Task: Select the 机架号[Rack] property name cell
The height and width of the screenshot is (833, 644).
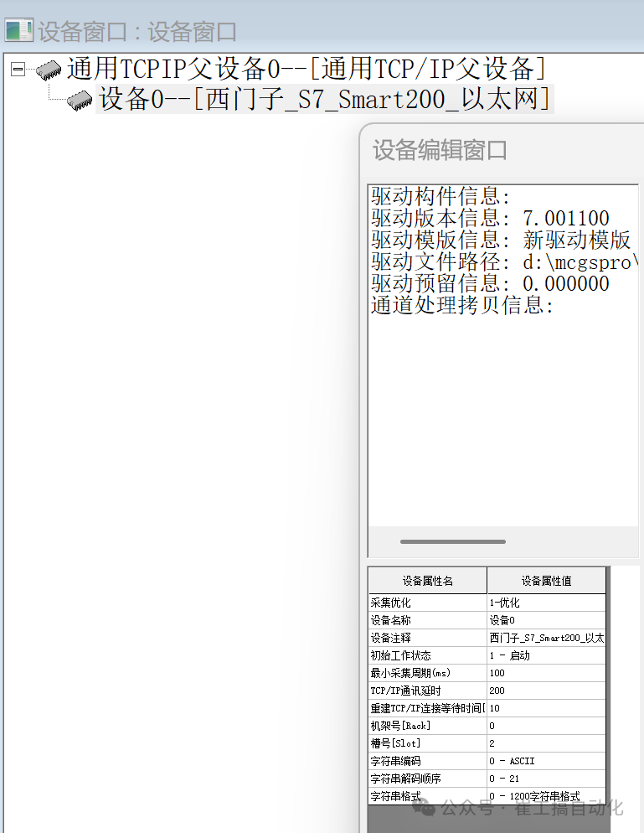Action: pos(427,725)
